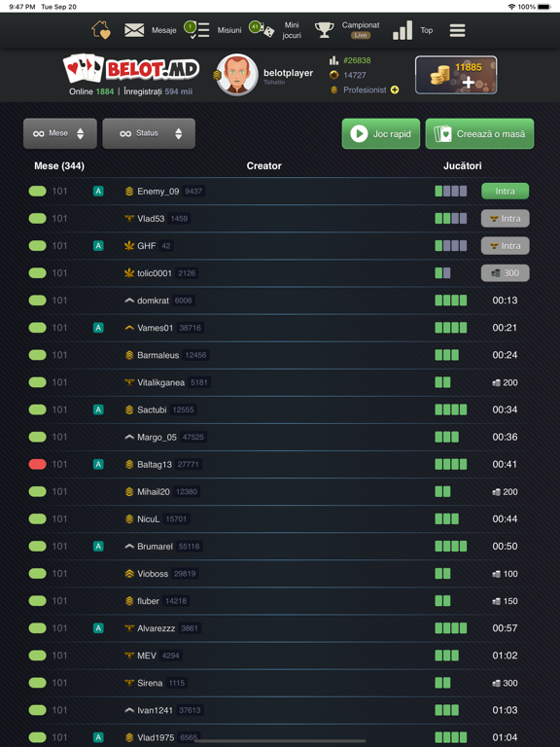This screenshot has width=560, height=747.
Task: Open the hamburger menu
Action: point(457,30)
